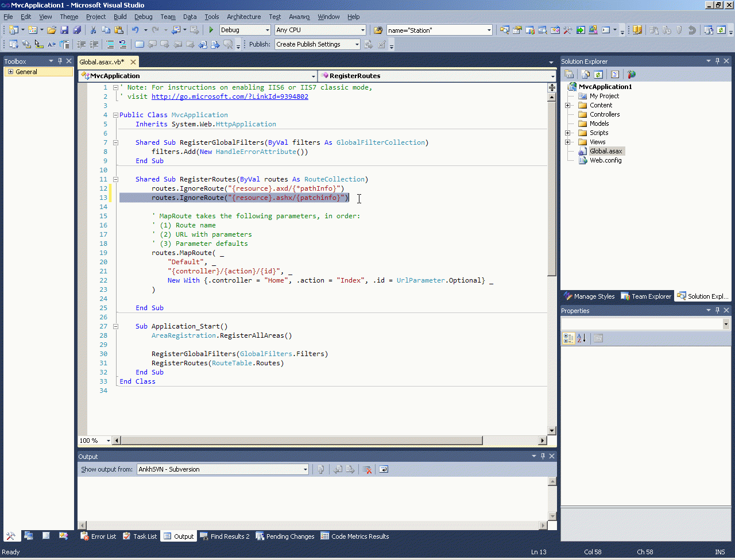Click Categorized view icon in Properties panel
735x560 pixels.
[568, 338]
